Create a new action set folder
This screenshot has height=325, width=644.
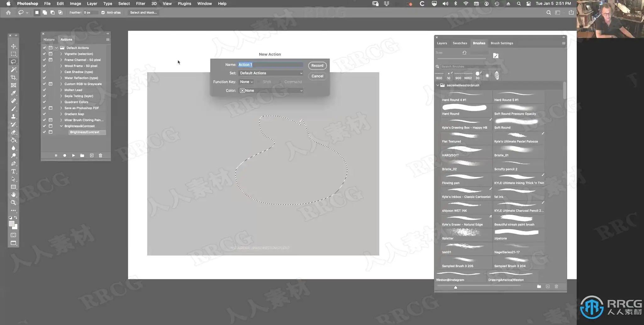coord(82,156)
